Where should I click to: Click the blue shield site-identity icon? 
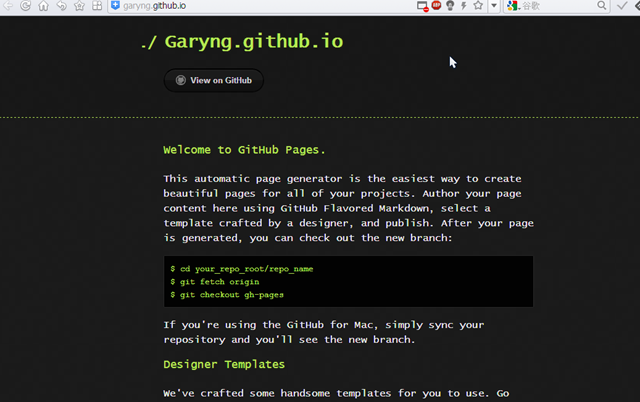[116, 5]
